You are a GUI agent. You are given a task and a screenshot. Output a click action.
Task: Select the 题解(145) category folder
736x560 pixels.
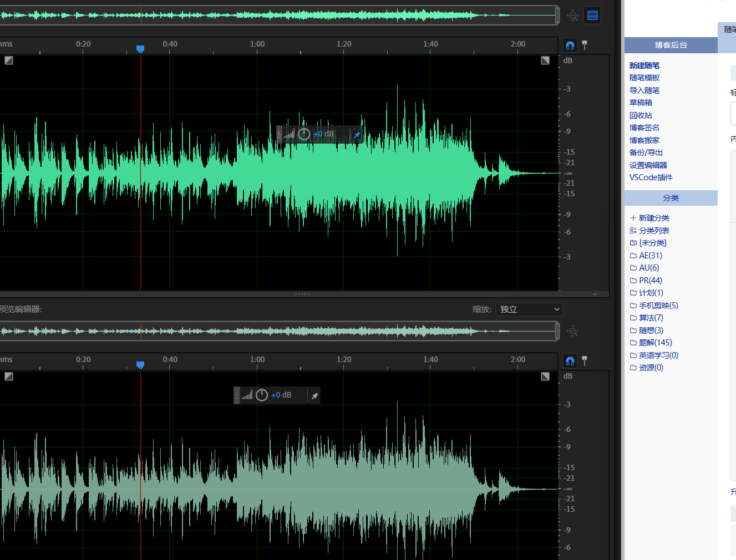click(651, 343)
